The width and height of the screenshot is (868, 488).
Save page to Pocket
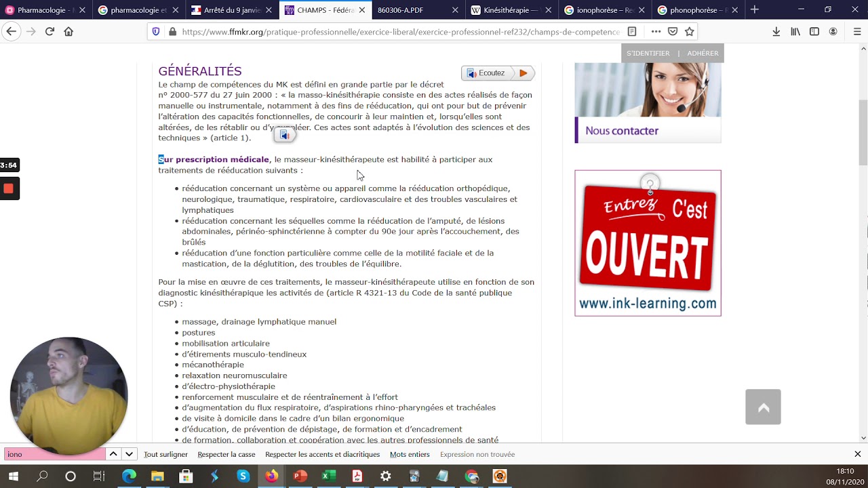[x=673, y=31]
